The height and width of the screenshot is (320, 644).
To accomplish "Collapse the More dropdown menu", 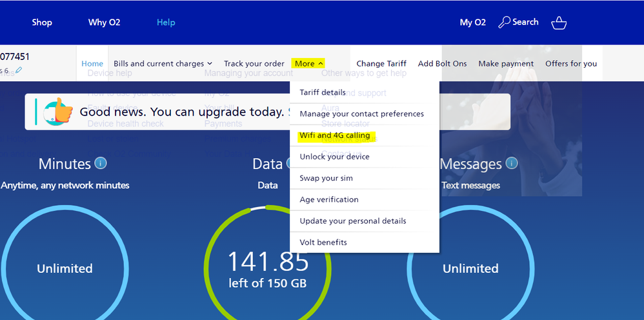I will point(308,63).
